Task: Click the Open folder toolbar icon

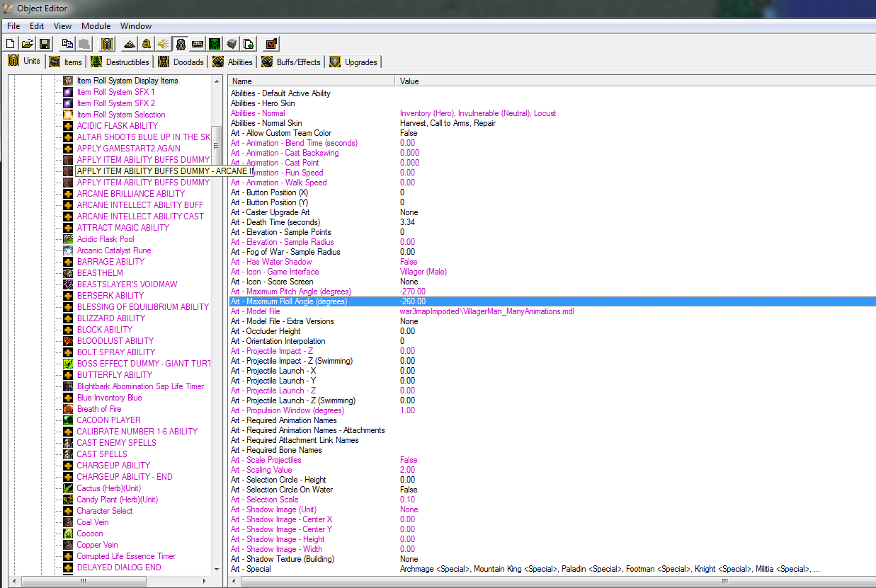Action: [x=28, y=44]
